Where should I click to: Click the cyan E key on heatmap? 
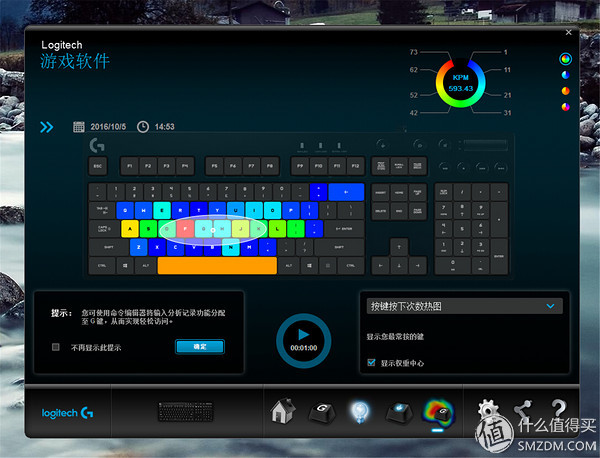point(162,210)
